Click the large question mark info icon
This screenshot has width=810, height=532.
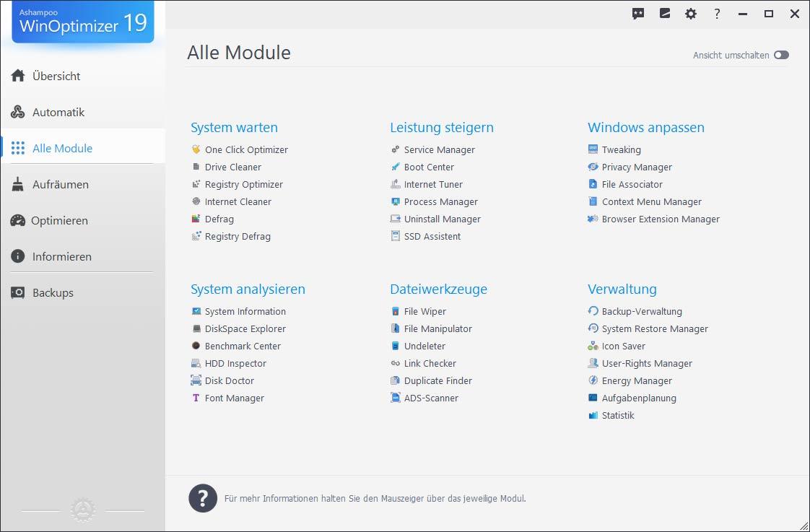[x=202, y=498]
